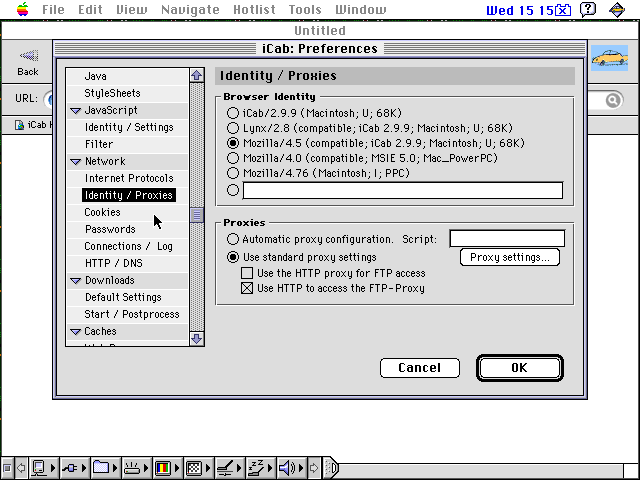Open the View menu

point(131,9)
